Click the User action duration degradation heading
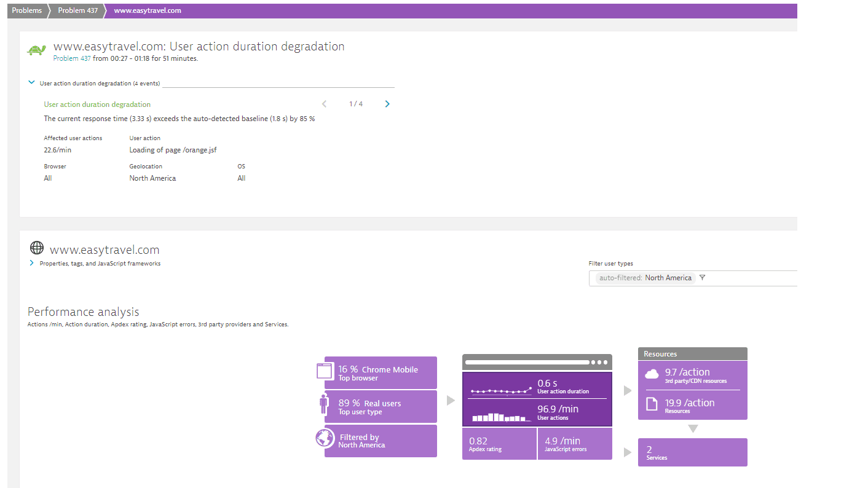The width and height of the screenshot is (868, 488). tap(97, 104)
